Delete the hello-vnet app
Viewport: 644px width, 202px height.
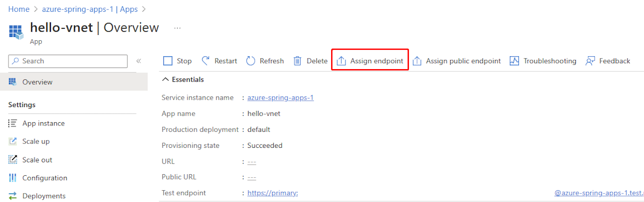(x=310, y=61)
